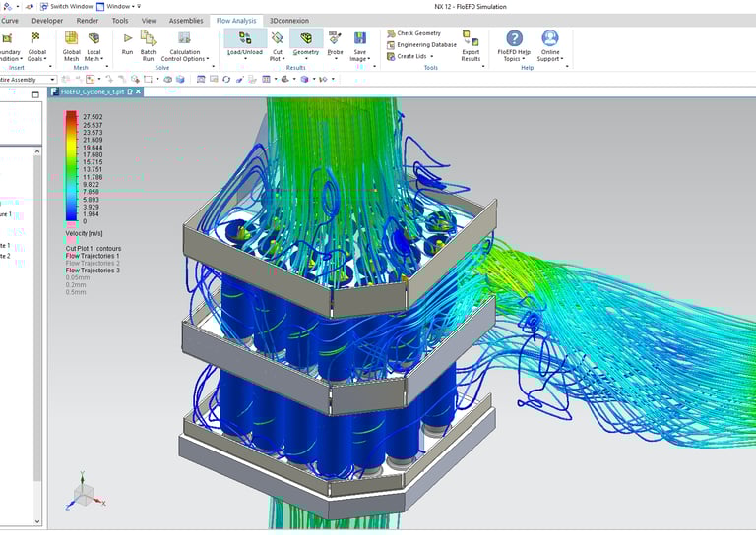Switch to the Assemblies tab
Image resolution: width=756 pixels, height=541 pixels.
186,21
